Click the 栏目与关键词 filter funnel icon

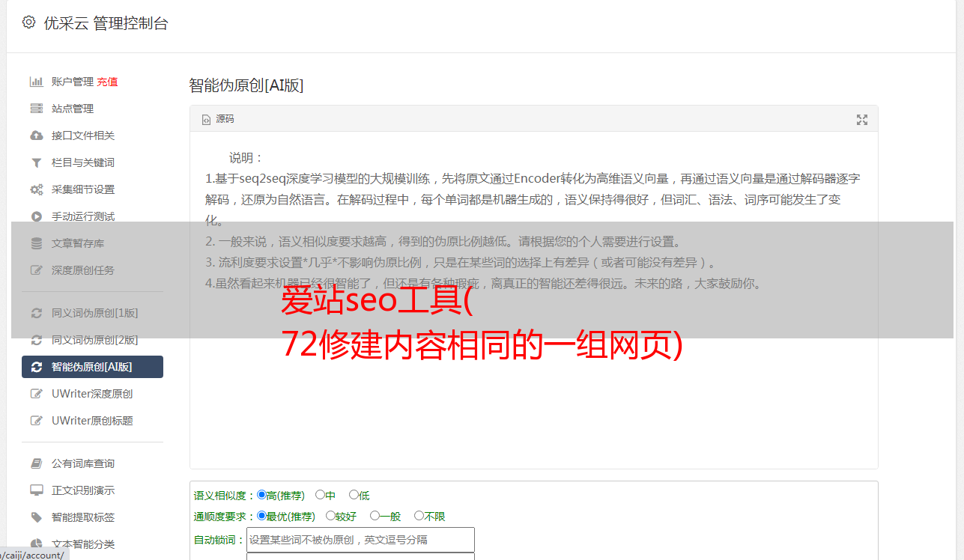tap(36, 162)
